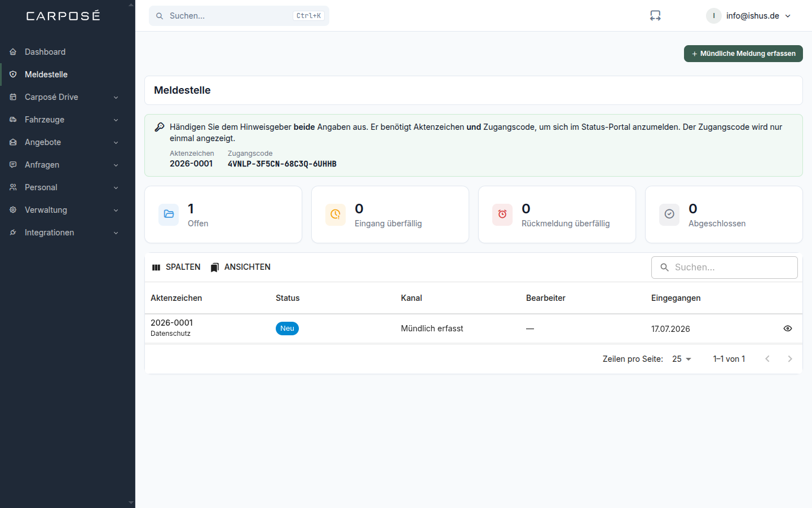Viewport: 812px width, 508px height.
Task: Select Meldestelle in sidebar
Action: point(68,75)
